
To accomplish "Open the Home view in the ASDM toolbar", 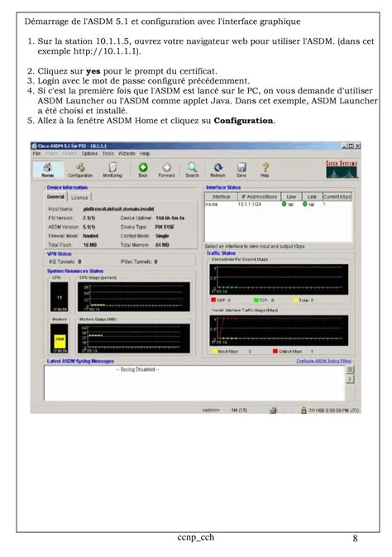I will click(48, 170).
